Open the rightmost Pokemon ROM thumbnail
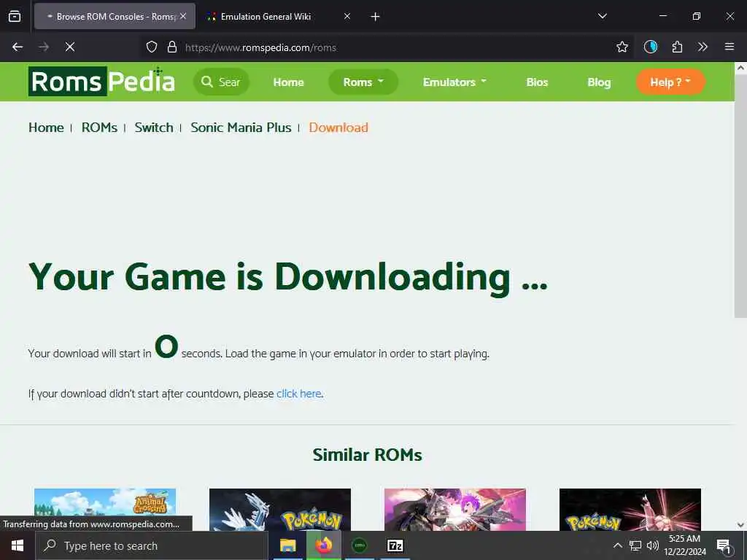 coord(630,509)
